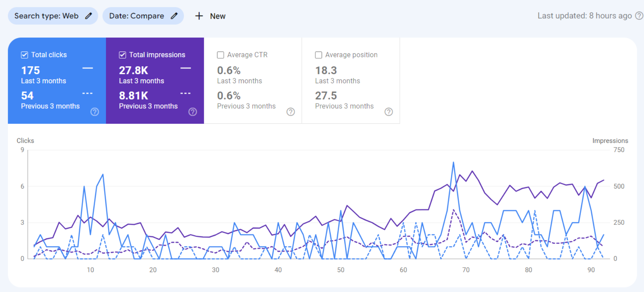Enable the Average position checkbox
Image resolution: width=644 pixels, height=292 pixels.
(319, 55)
